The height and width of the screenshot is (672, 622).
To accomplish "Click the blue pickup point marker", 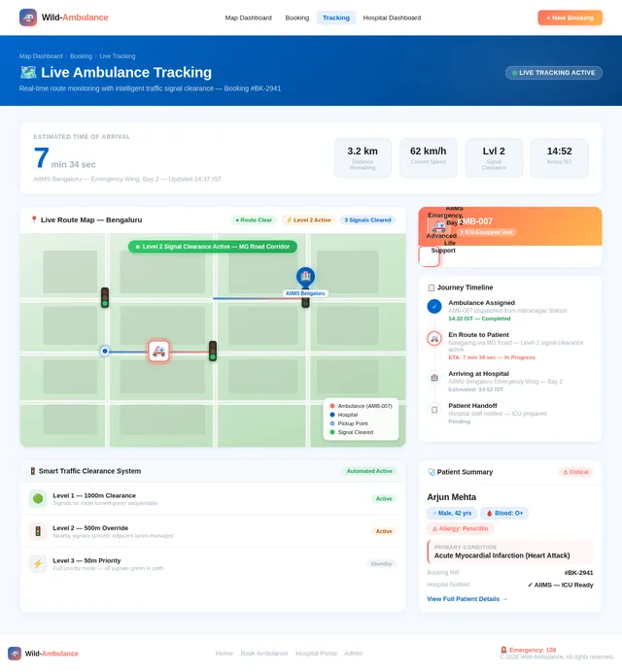I will [x=105, y=352].
